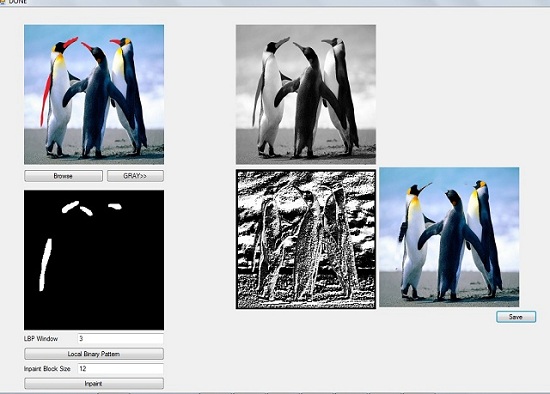Screen dimensions: 550x394
Task: Select the grayscale penguin image
Action: tap(306, 94)
